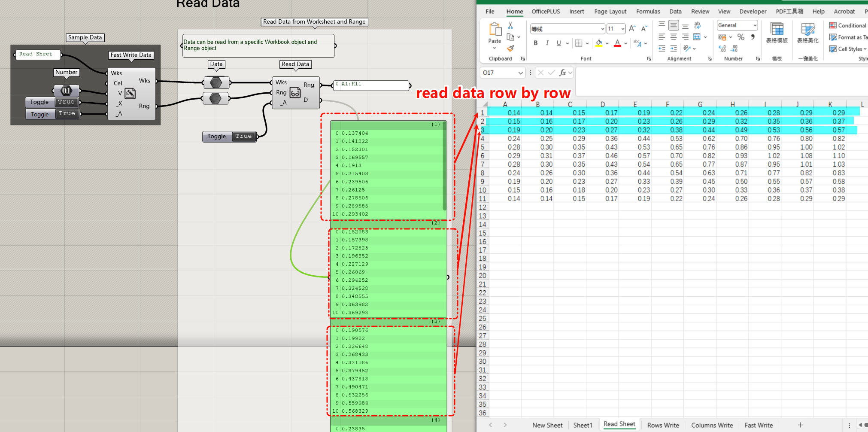Toggle the True switch wired to Read Data
The width and height of the screenshot is (868, 432).
pos(243,136)
